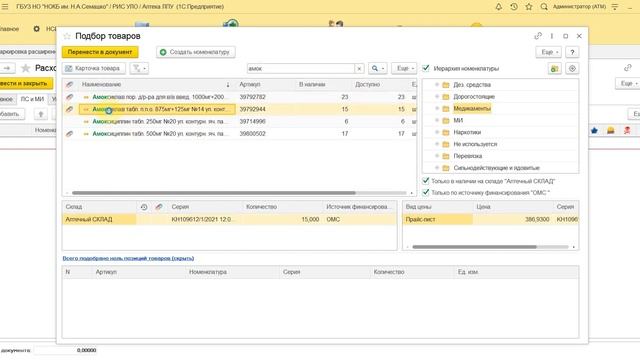Expand the Медикаменты folder
This screenshot has width=640, height=360.
pos(437,108)
